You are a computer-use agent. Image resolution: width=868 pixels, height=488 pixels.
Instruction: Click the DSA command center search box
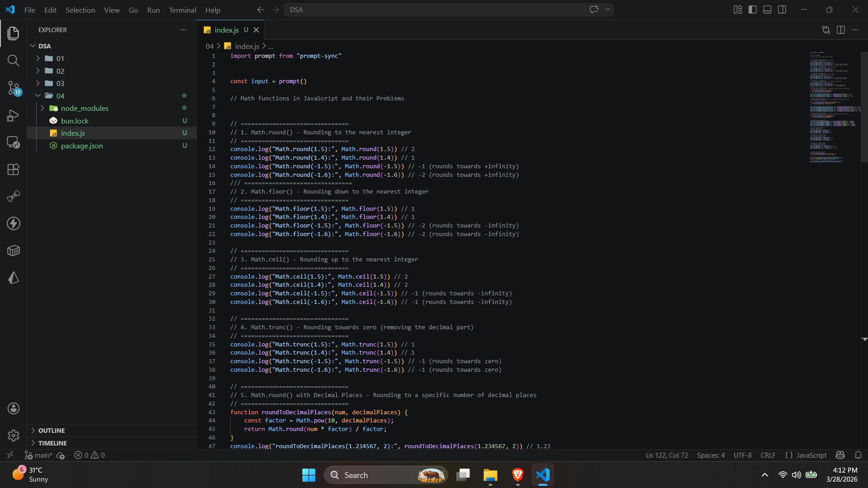click(x=434, y=9)
